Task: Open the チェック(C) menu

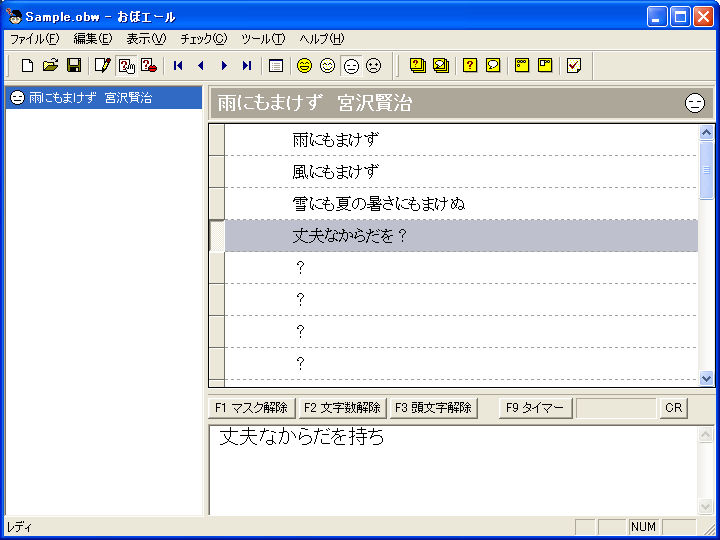Action: (x=203, y=39)
